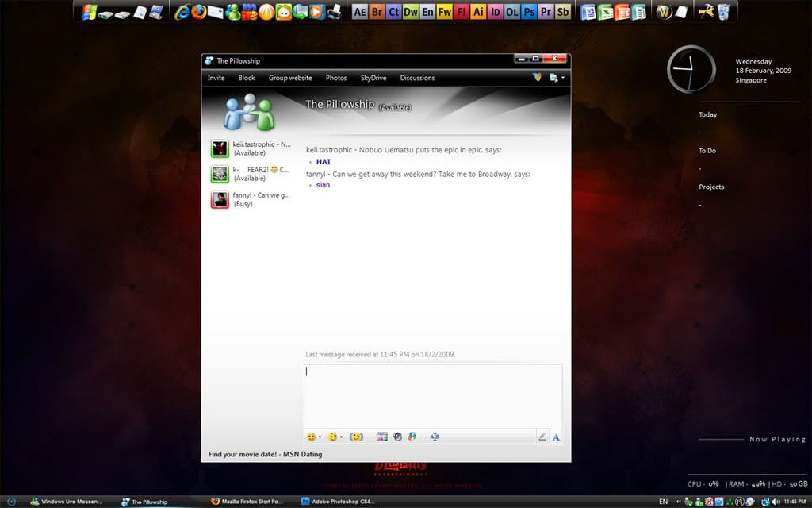Image resolution: width=812 pixels, height=508 pixels.
Task: Open Firefox from the top dock
Action: (198, 12)
